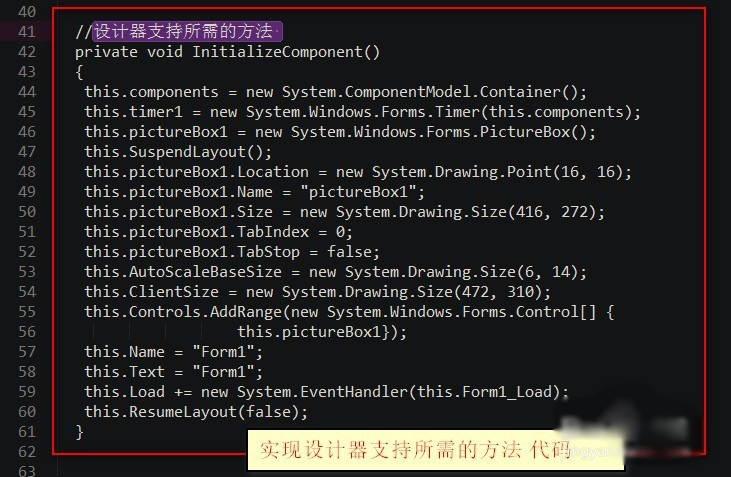Click the pictureBox1.Location line
Screen dimensions: 731x477
click(358, 172)
